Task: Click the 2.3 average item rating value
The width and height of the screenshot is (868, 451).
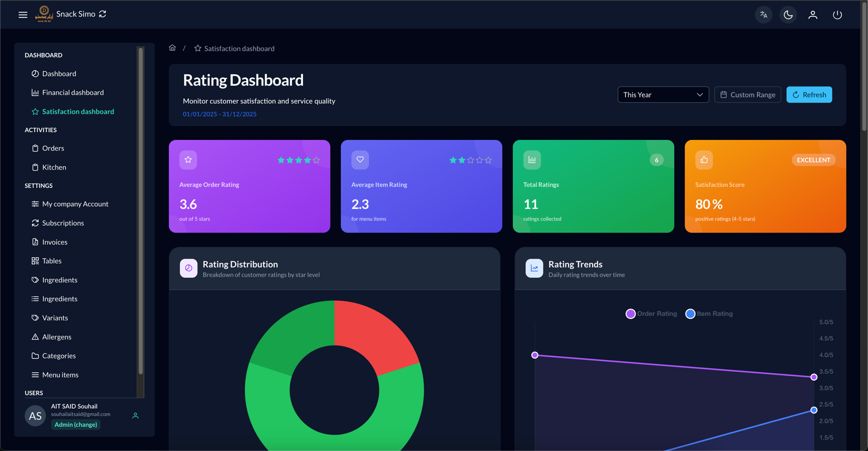Action: pyautogui.click(x=360, y=204)
